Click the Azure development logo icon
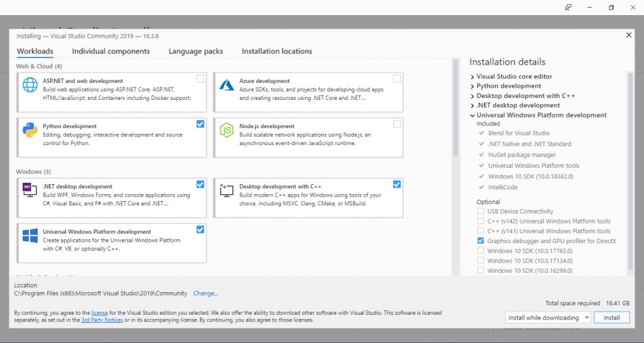Image resolution: width=644 pixels, height=343 pixels. pos(226,85)
